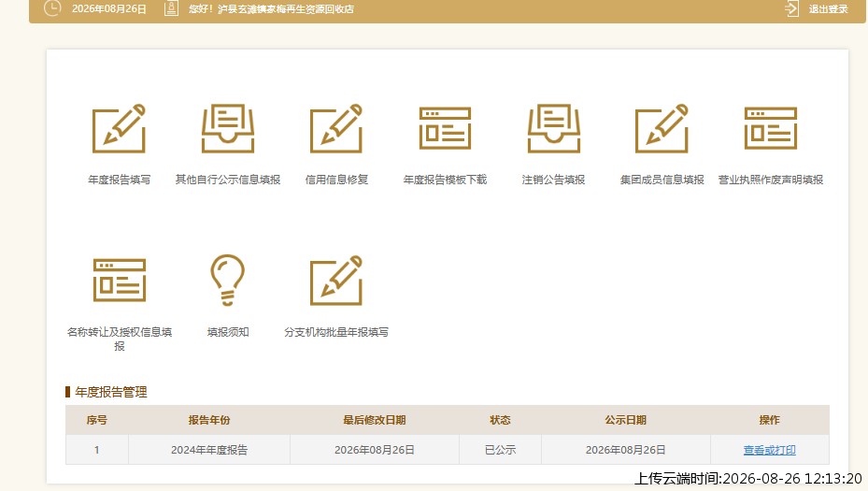Click the user avatar icon in header
Viewport: 868px width, 491px height.
[x=171, y=8]
